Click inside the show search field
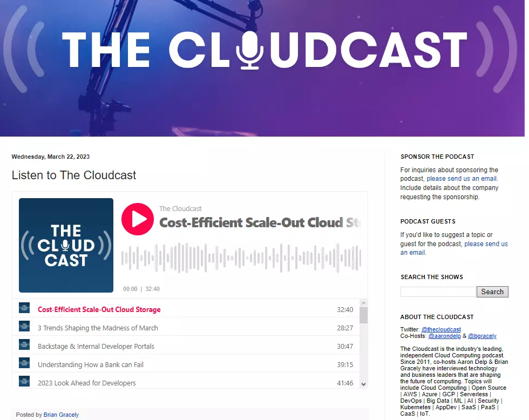Screen dimensions: 529x420 pyautogui.click(x=437, y=291)
